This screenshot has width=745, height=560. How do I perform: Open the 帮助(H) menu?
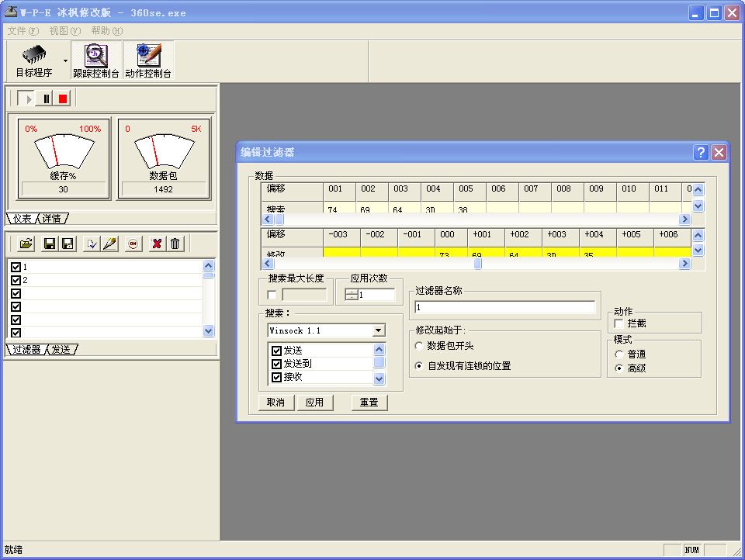pos(107,31)
